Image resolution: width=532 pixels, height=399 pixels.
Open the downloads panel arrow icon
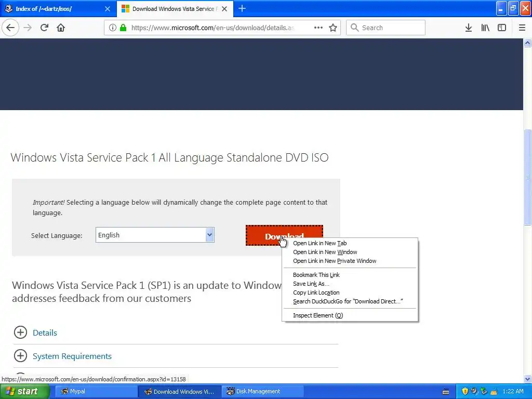pos(469,28)
